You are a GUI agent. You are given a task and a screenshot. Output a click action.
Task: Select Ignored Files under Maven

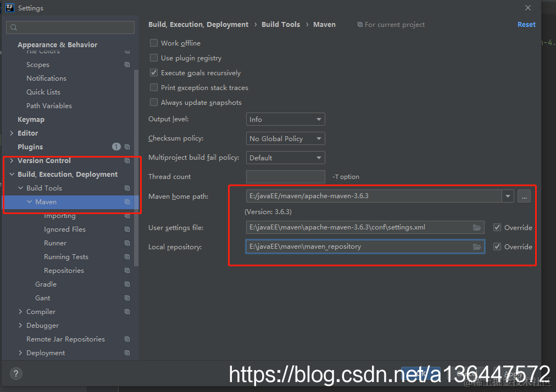[x=64, y=229]
